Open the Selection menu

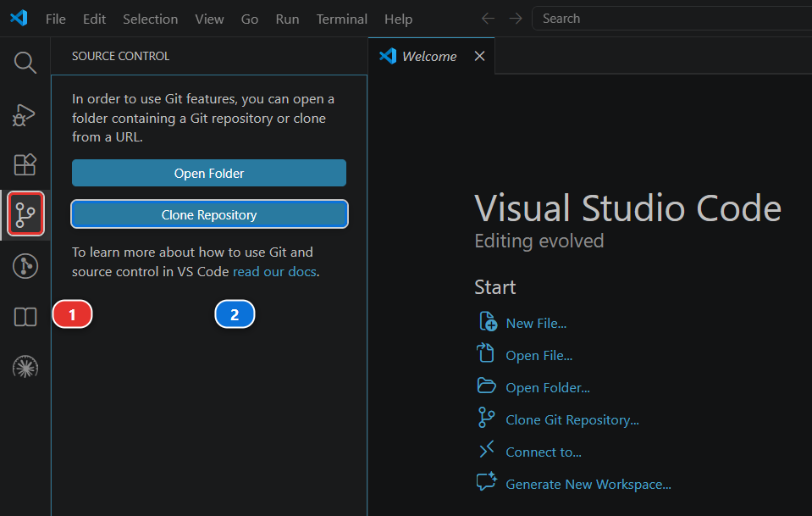pos(150,19)
